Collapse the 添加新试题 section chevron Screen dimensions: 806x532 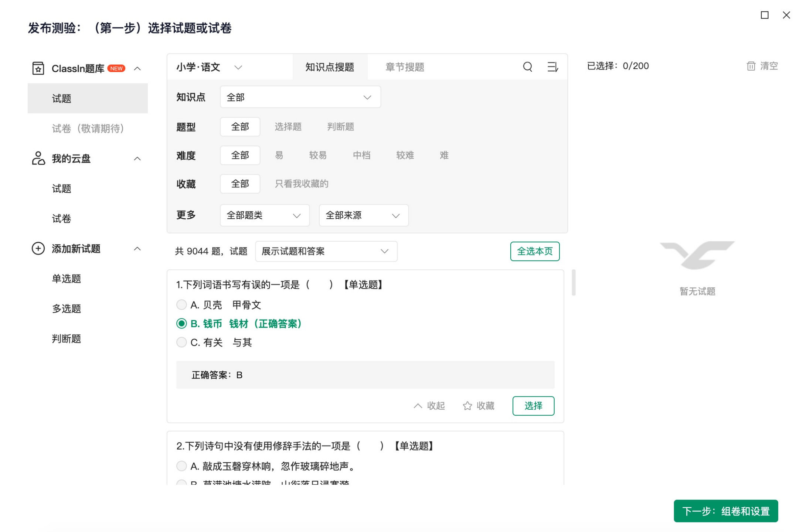pos(137,249)
